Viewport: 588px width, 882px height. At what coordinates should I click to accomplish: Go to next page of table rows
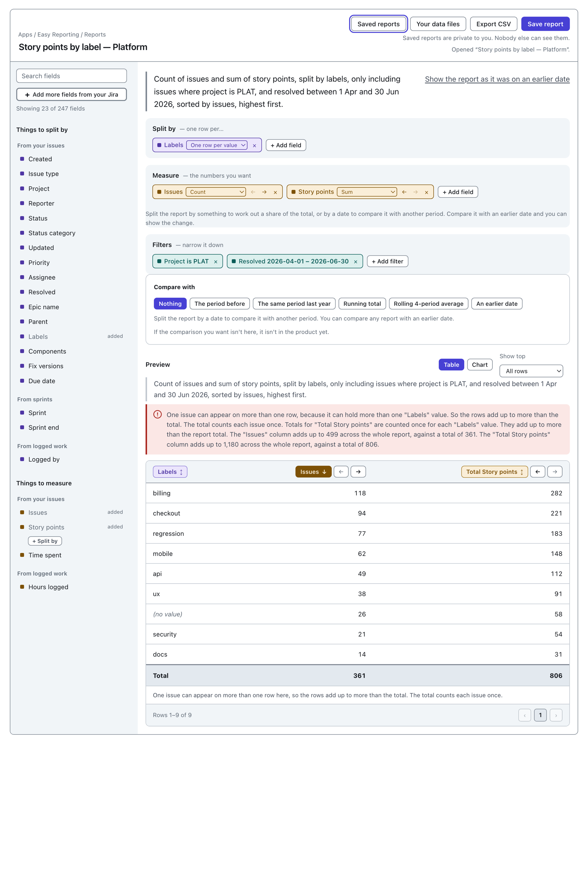[556, 715]
